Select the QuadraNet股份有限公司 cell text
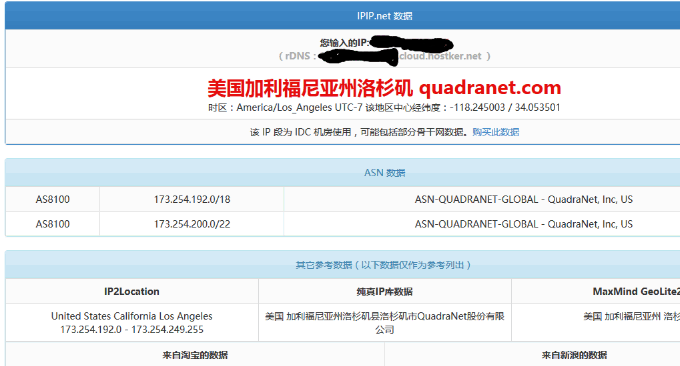 385,323
